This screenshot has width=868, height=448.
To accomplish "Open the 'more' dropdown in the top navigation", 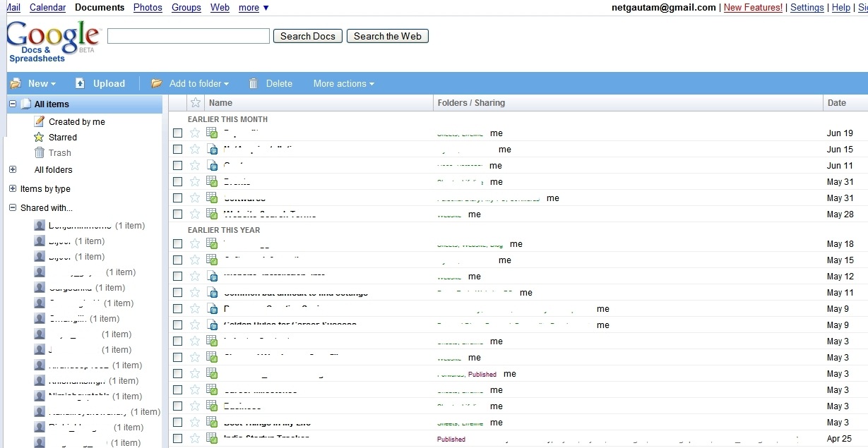I will (x=254, y=8).
